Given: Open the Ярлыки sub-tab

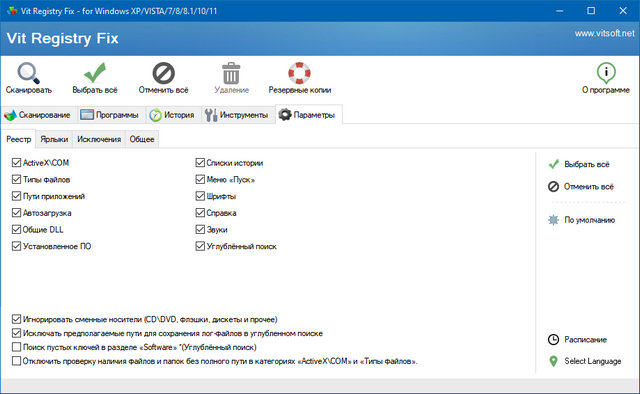Looking at the screenshot, I should coord(54,139).
